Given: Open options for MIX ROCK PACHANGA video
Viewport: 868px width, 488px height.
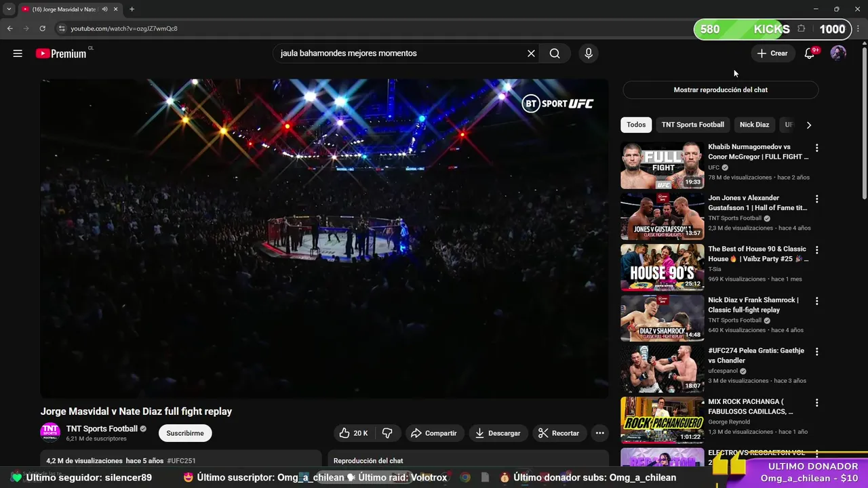Looking at the screenshot, I should (816, 402).
